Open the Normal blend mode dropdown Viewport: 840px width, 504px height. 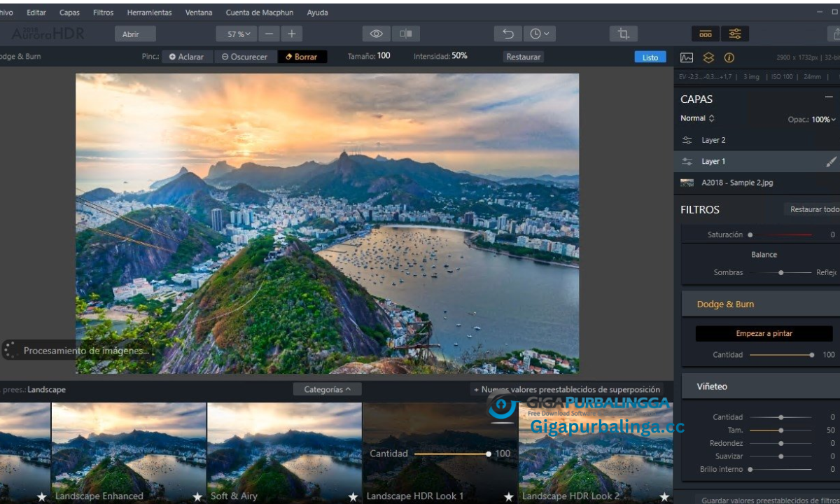pyautogui.click(x=697, y=118)
